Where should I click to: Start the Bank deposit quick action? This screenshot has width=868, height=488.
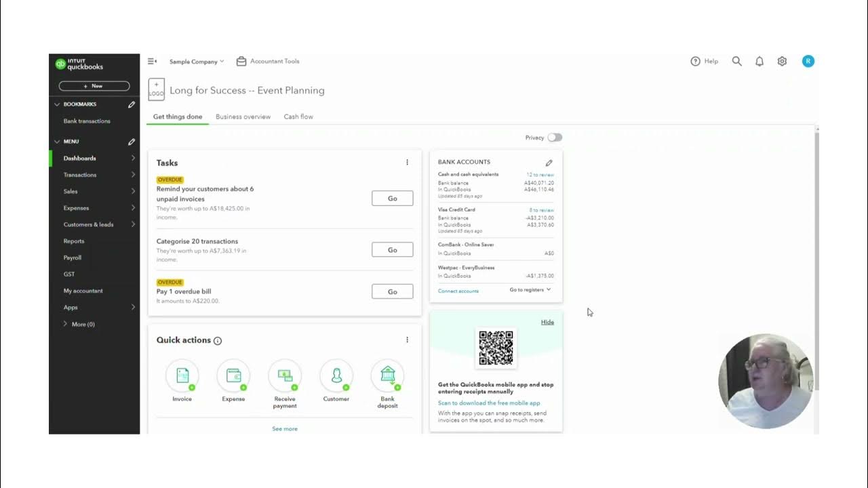pos(387,375)
